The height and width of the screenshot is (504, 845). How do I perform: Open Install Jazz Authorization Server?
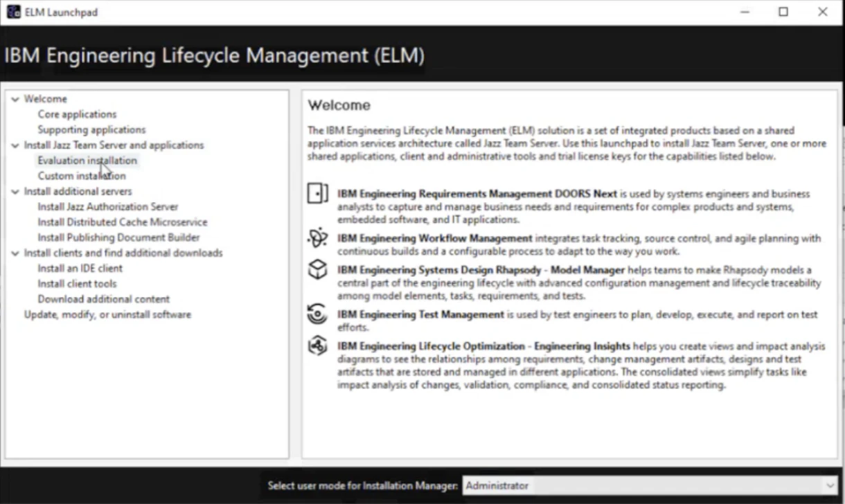pyautogui.click(x=108, y=207)
